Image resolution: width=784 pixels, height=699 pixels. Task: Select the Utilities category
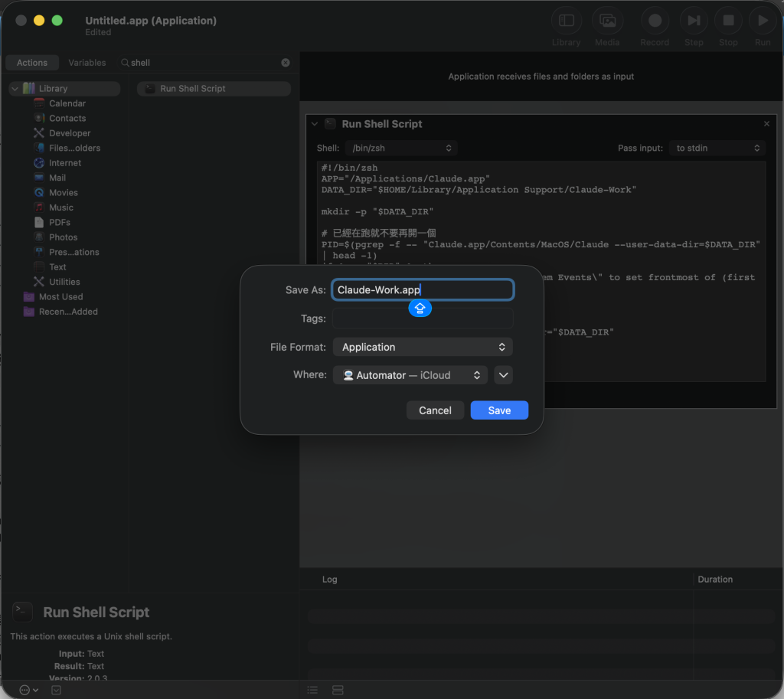coord(64,282)
